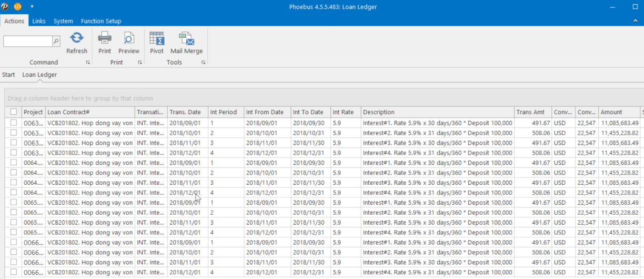
Task: Switch to the System ribbon tab
Action: tap(63, 21)
